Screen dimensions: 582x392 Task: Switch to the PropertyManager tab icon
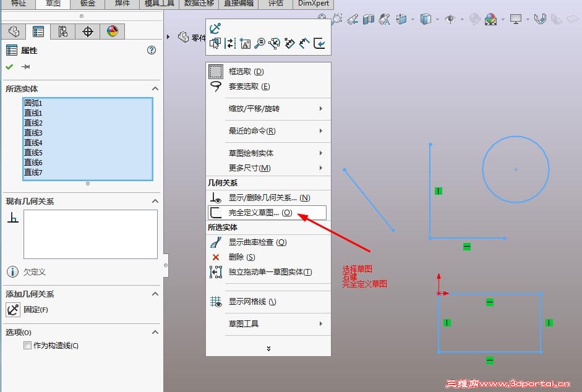tap(38, 31)
